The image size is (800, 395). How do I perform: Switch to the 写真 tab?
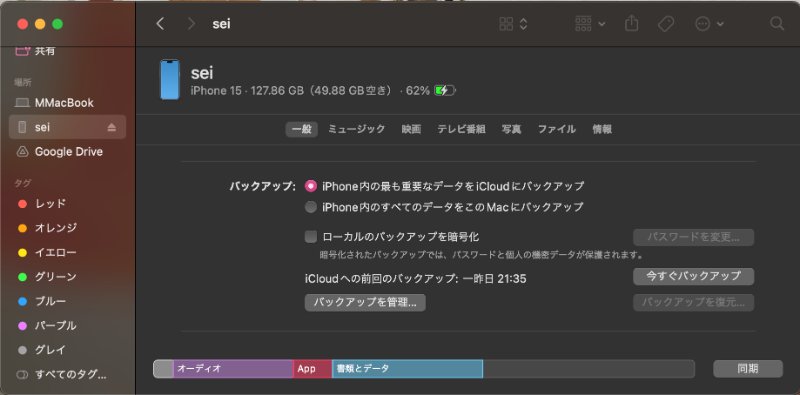[x=511, y=129]
